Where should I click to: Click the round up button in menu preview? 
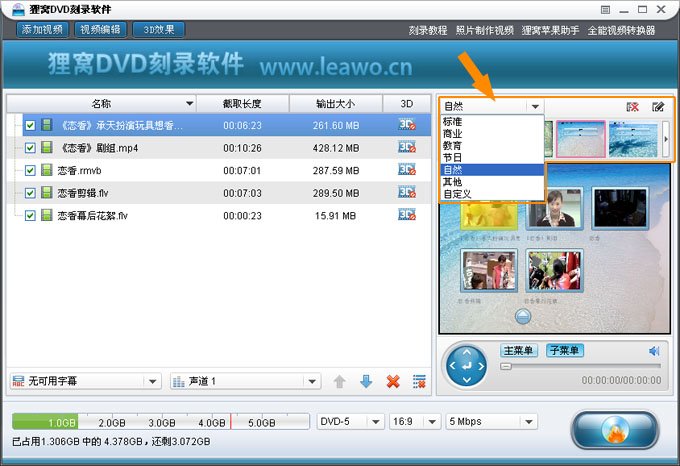tap(523, 316)
